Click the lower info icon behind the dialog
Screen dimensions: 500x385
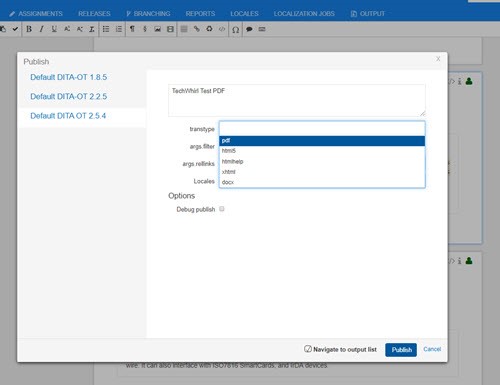(x=460, y=261)
